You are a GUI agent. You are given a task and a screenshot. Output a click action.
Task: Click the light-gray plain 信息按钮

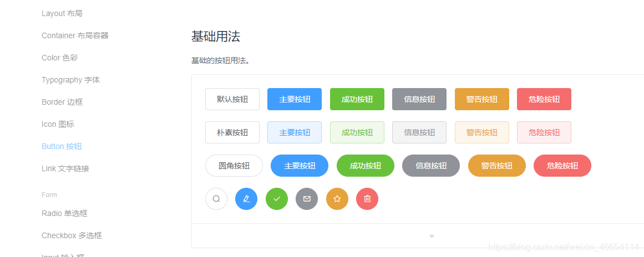pos(419,132)
